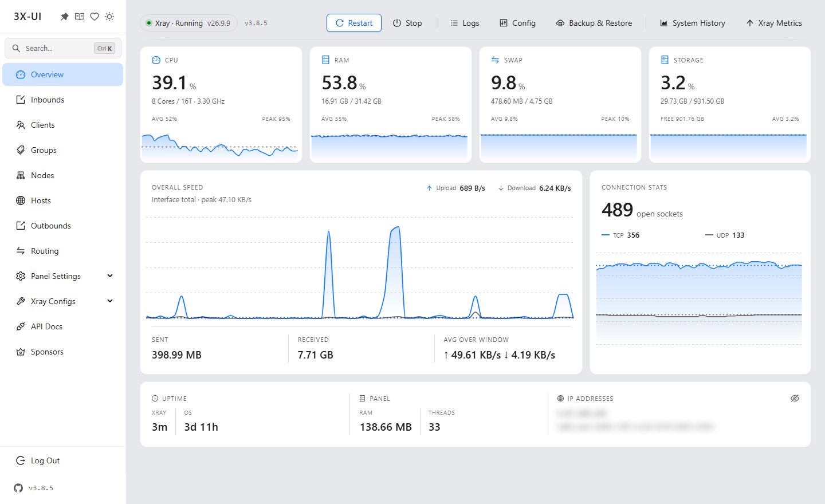Open Xray Logs

tap(465, 23)
